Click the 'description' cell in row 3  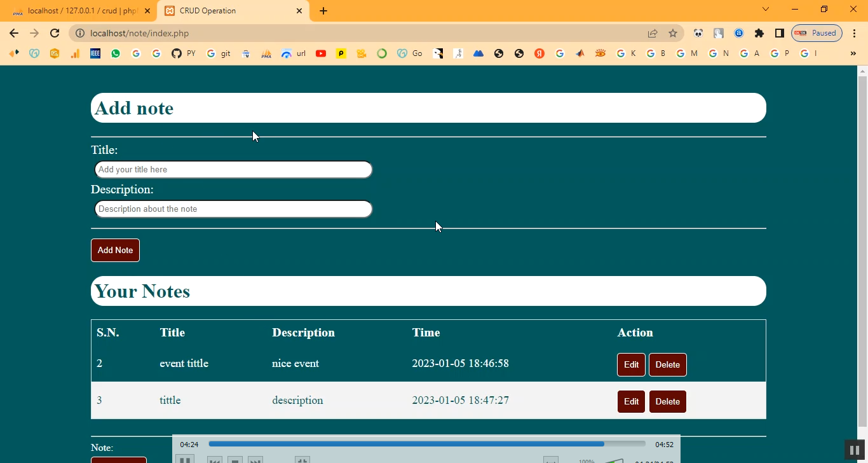[x=297, y=400]
